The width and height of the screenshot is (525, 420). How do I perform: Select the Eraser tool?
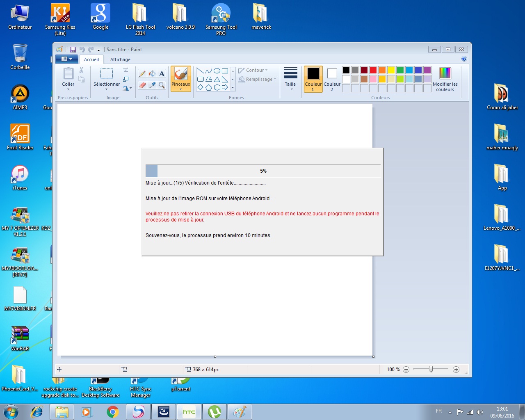tap(142, 85)
